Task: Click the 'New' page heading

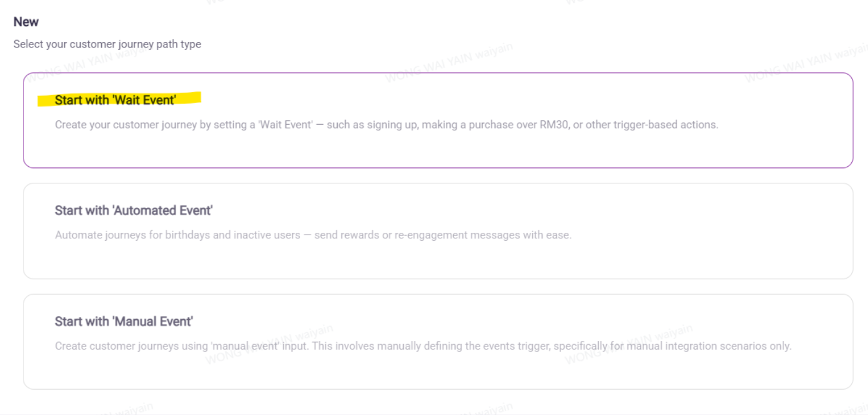Action: click(26, 22)
